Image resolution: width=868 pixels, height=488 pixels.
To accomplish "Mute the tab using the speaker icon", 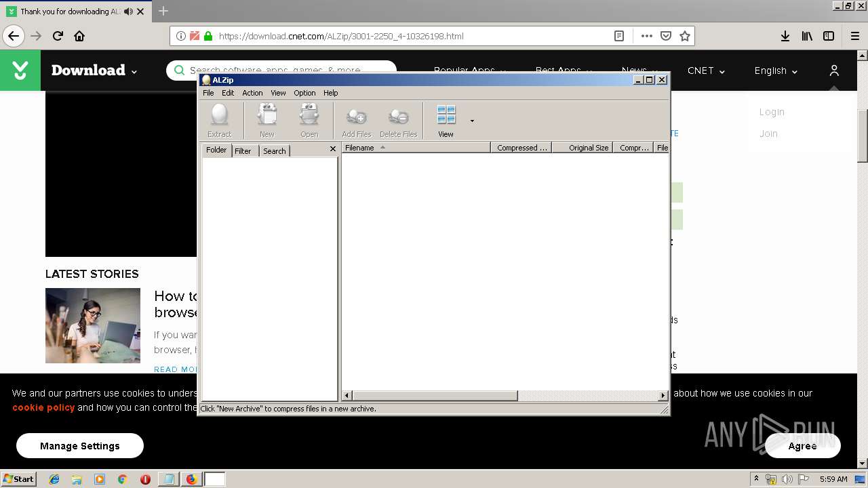I will click(x=128, y=12).
